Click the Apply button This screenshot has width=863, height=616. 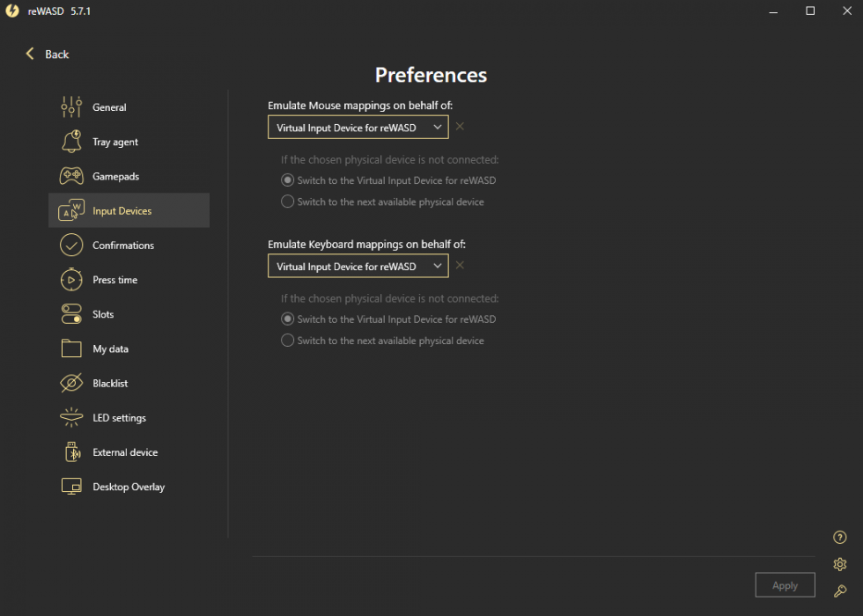point(785,585)
